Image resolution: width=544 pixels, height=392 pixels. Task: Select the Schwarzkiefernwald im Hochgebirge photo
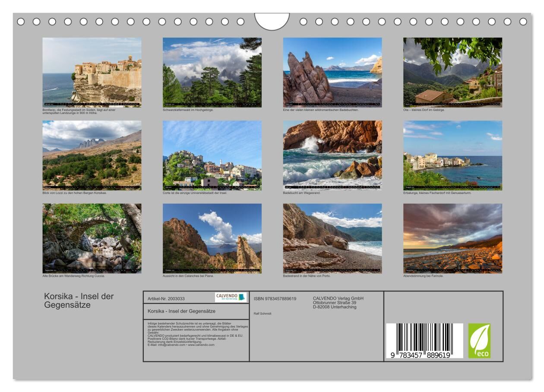point(212,72)
